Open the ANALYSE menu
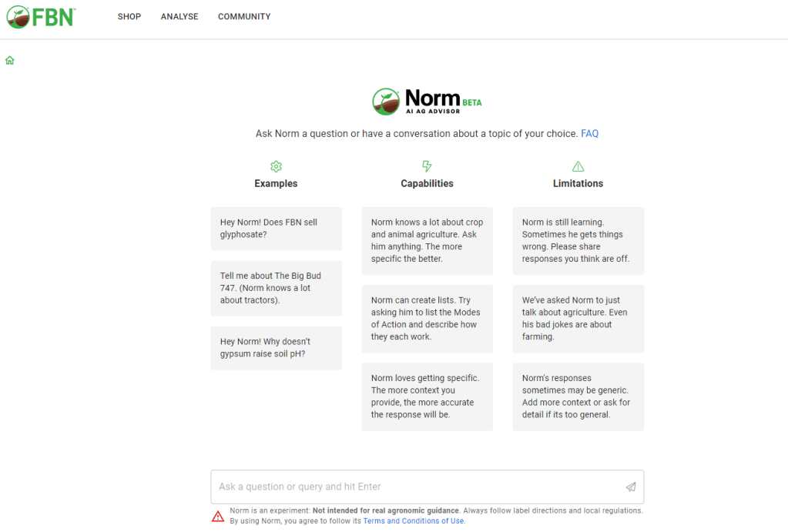Image resolution: width=788 pixels, height=532 pixels. pyautogui.click(x=179, y=17)
